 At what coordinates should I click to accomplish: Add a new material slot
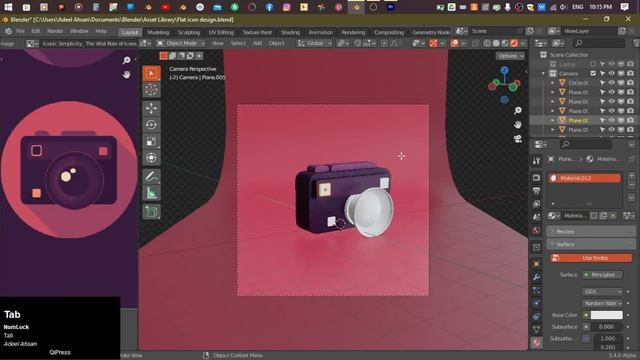pyautogui.click(x=631, y=176)
